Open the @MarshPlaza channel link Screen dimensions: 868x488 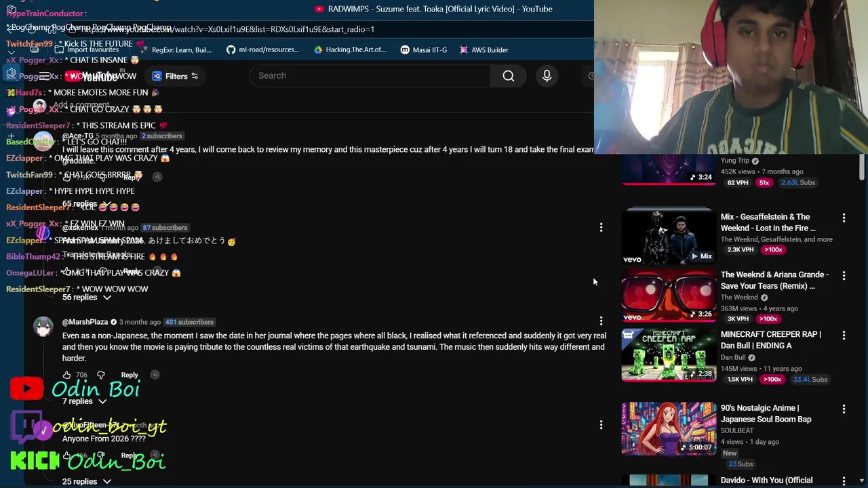pyautogui.click(x=85, y=322)
